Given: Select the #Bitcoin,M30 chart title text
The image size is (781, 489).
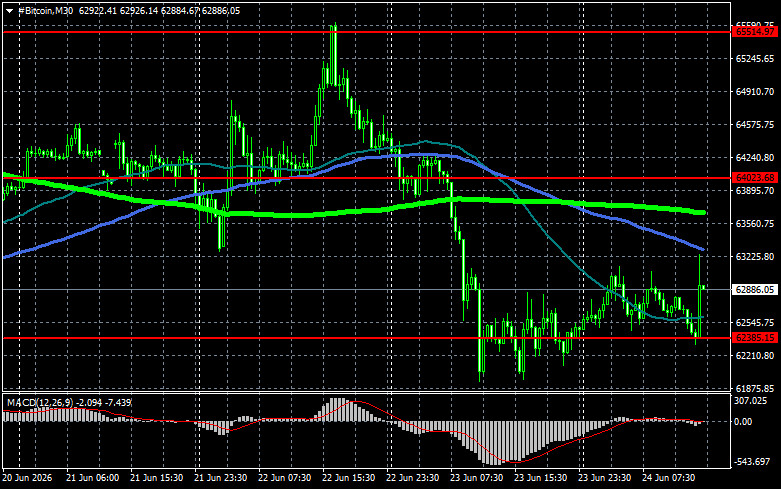Looking at the screenshot, I should pyautogui.click(x=45, y=11).
